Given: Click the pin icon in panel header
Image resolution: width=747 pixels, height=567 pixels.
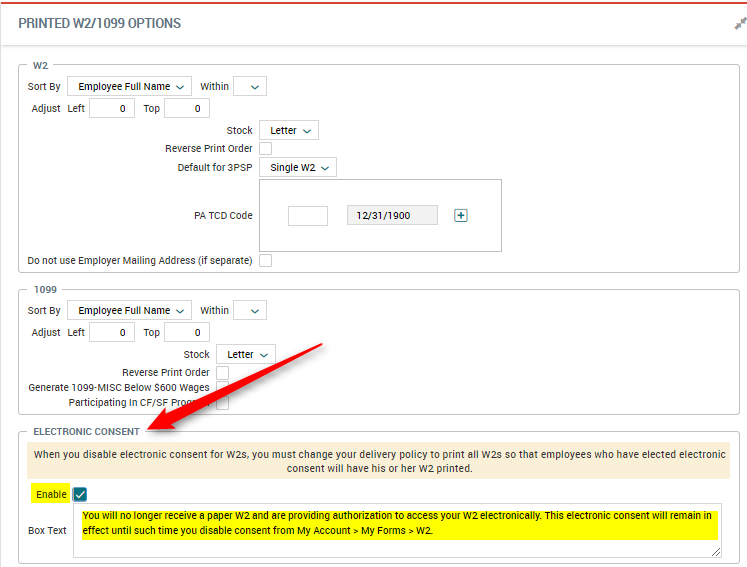Looking at the screenshot, I should coord(739,23).
